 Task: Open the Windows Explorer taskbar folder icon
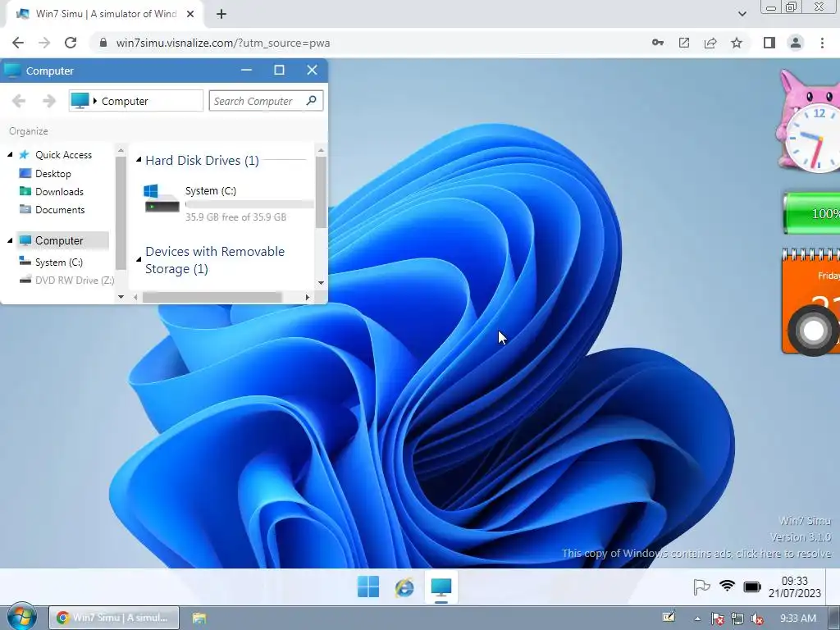point(199,618)
